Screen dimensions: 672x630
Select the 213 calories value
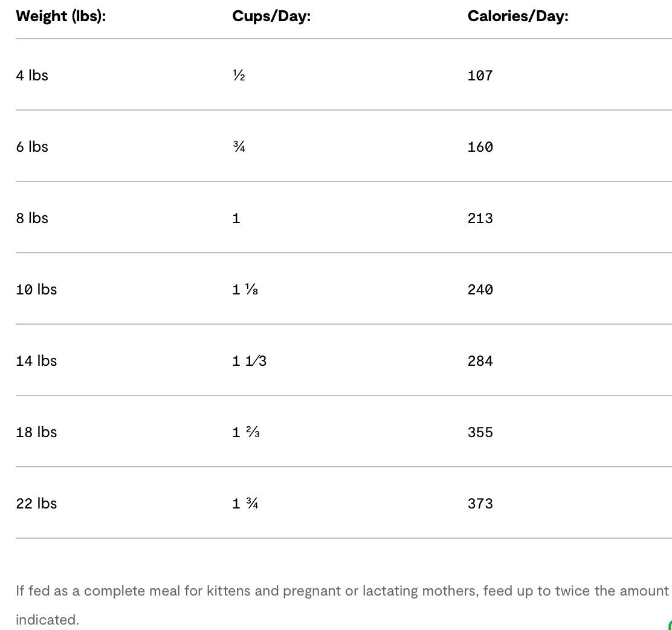point(480,218)
